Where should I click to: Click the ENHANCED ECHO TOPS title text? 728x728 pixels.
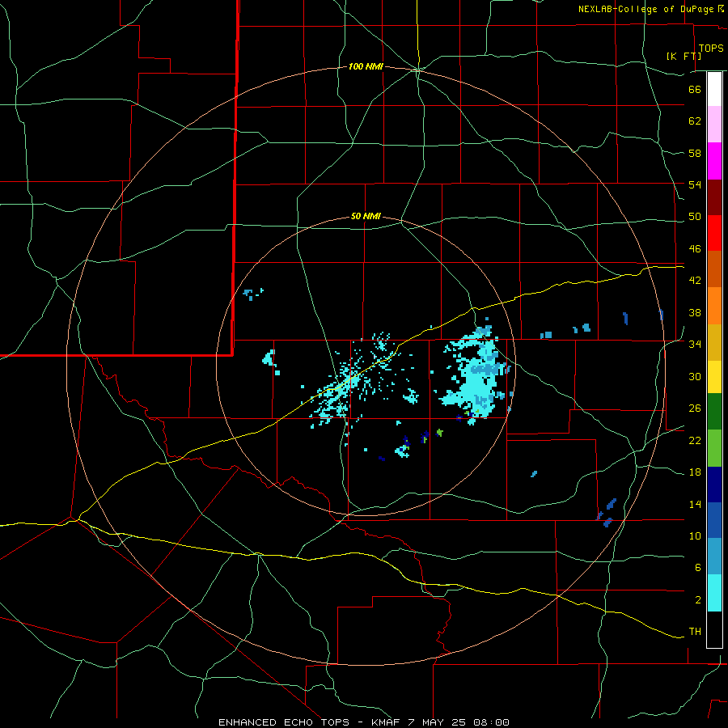pyautogui.click(x=284, y=722)
